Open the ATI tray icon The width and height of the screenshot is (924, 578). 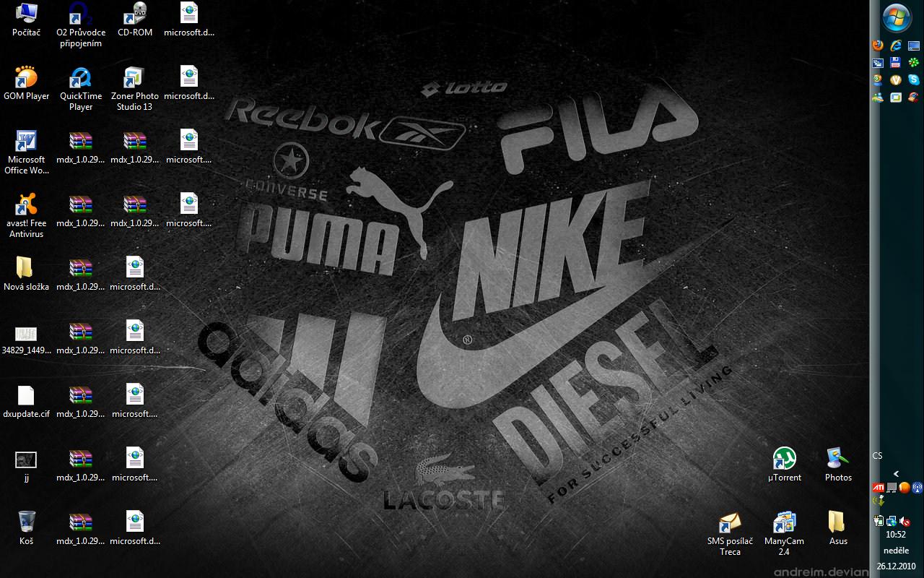pos(879,488)
